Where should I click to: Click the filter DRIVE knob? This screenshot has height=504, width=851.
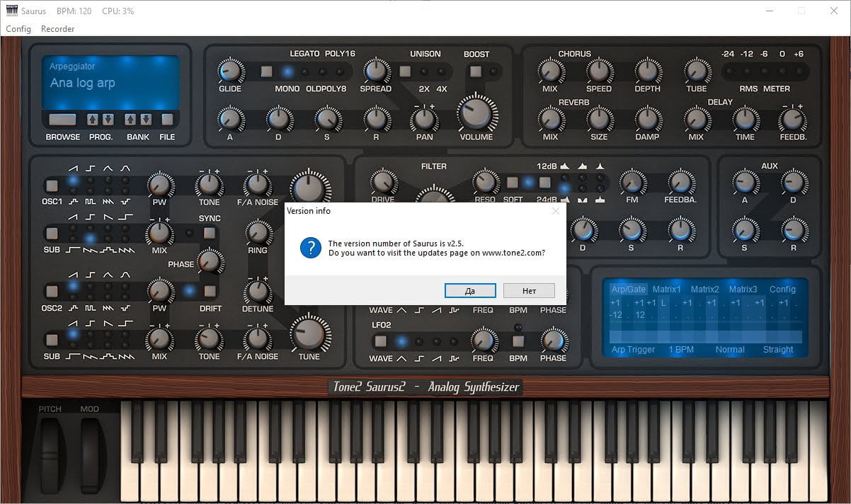point(383,183)
